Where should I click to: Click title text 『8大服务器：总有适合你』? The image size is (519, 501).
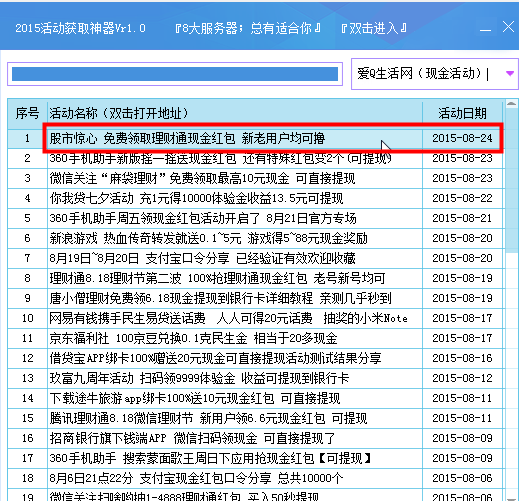point(248,28)
